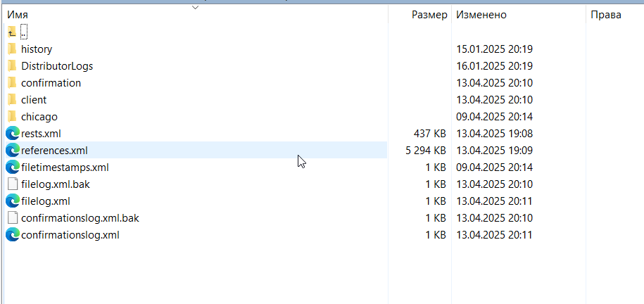Select the chicago folder name
The width and height of the screenshot is (644, 304).
point(39,117)
